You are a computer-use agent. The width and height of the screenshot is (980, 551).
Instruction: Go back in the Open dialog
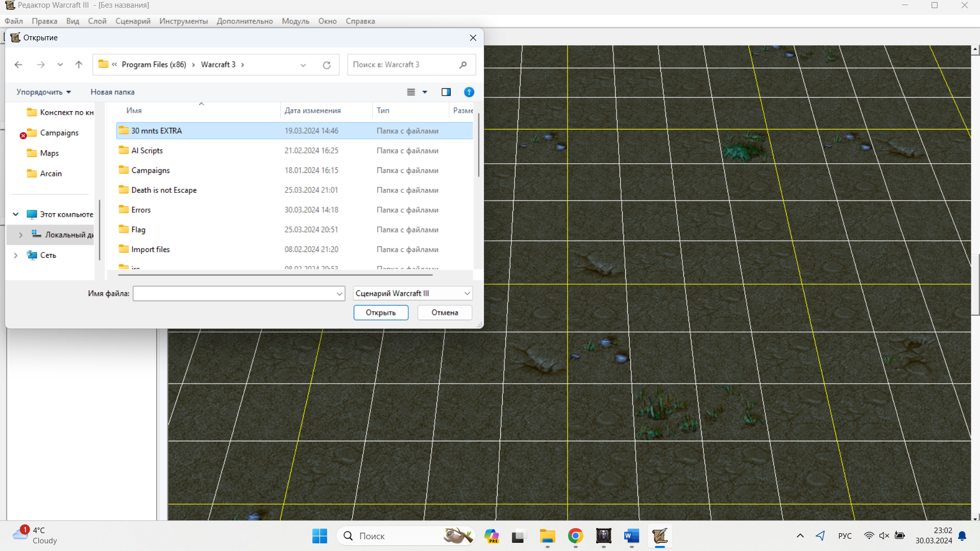pyautogui.click(x=18, y=65)
